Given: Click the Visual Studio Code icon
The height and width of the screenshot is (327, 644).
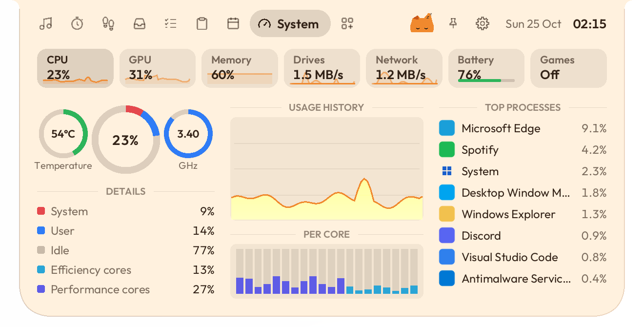Looking at the screenshot, I should pyautogui.click(x=447, y=257).
